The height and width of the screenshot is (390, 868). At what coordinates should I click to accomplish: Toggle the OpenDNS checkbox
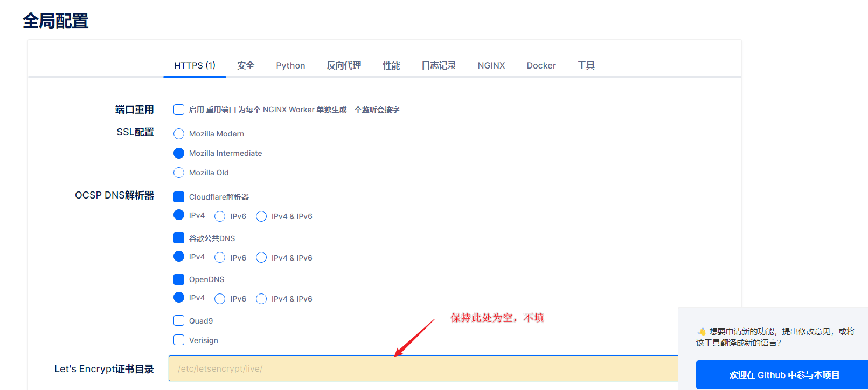click(x=179, y=279)
